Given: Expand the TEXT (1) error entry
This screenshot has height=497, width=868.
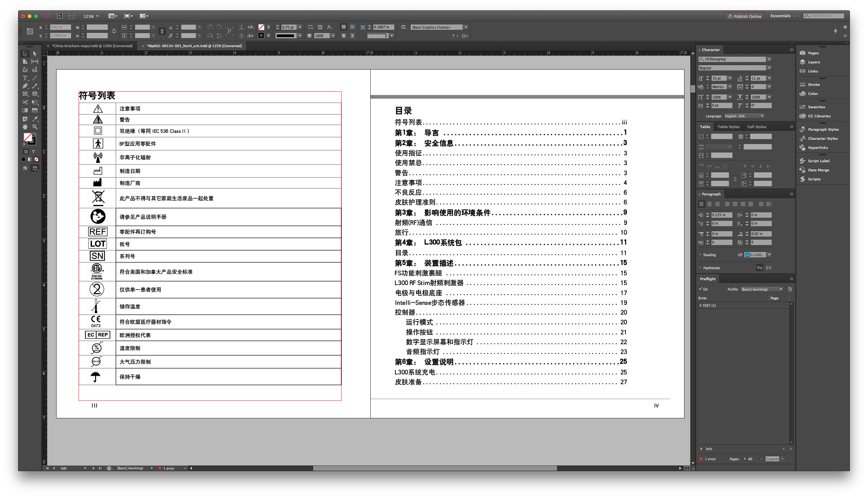Looking at the screenshot, I should [700, 306].
